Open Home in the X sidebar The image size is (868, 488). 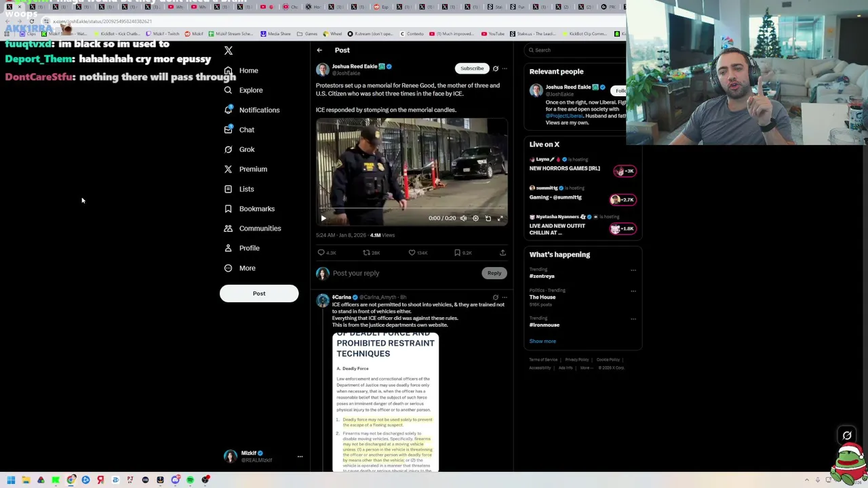[x=241, y=70]
